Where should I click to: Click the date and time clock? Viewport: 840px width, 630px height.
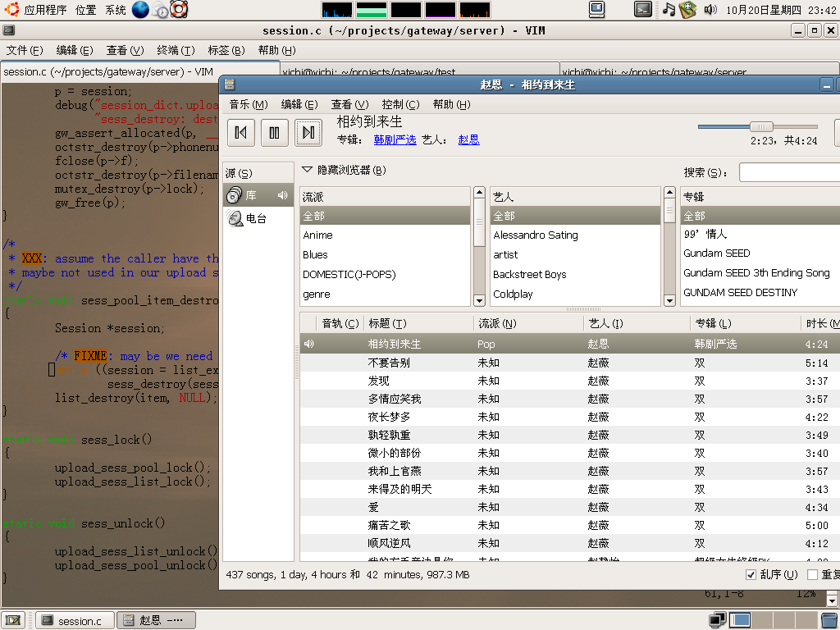[x=782, y=10]
